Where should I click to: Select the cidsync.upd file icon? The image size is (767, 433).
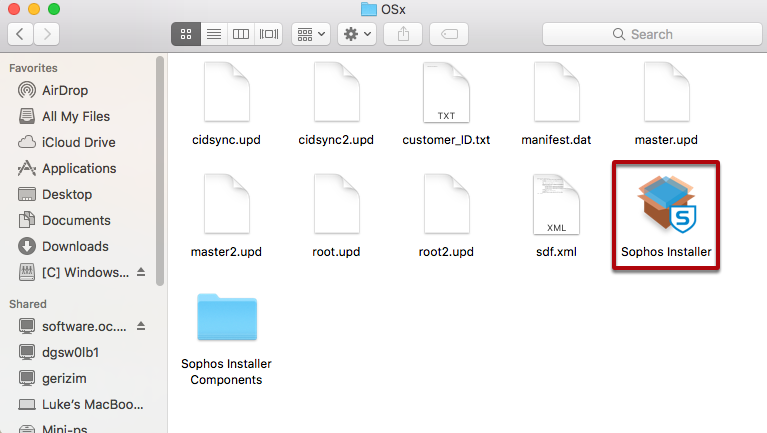point(226,92)
